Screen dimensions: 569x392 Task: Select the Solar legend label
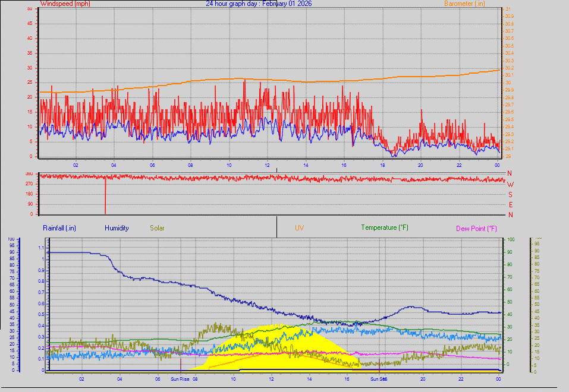tap(157, 227)
